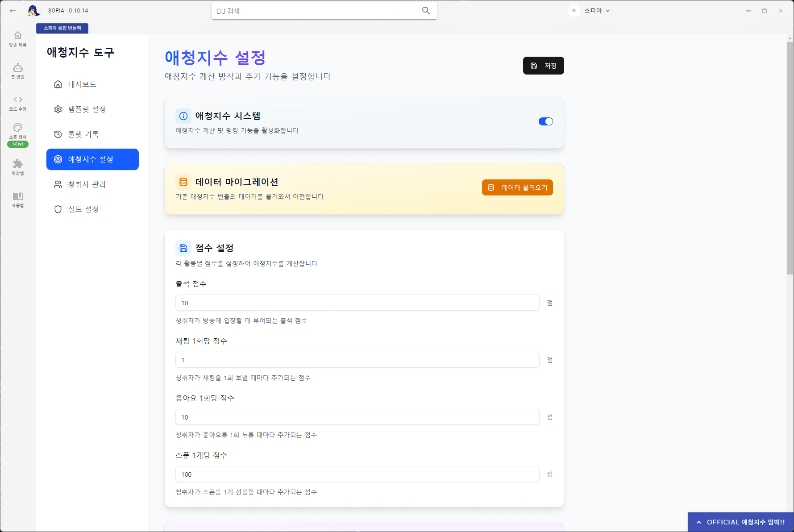Image resolution: width=794 pixels, height=532 pixels.
Task: Select 룰렛 기록 in the sidebar menu
Action: (x=84, y=134)
